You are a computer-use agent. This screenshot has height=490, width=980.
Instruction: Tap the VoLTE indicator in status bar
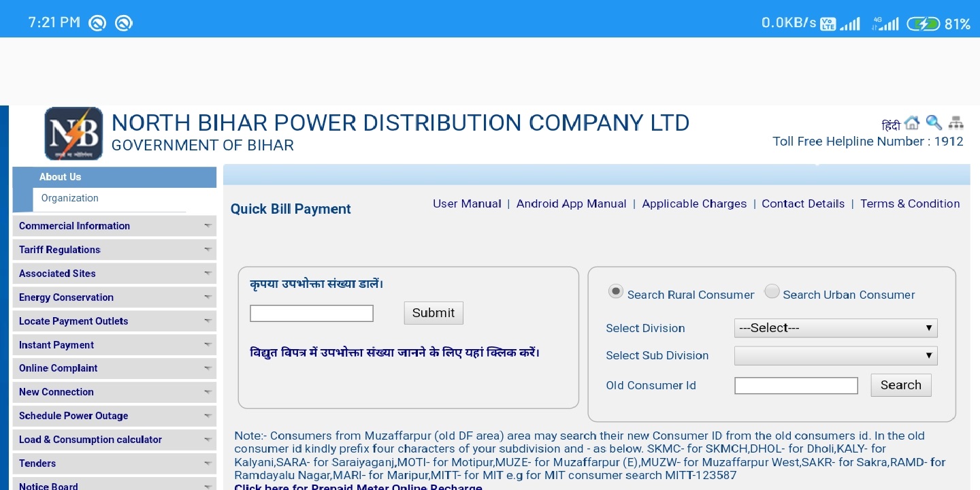(828, 24)
